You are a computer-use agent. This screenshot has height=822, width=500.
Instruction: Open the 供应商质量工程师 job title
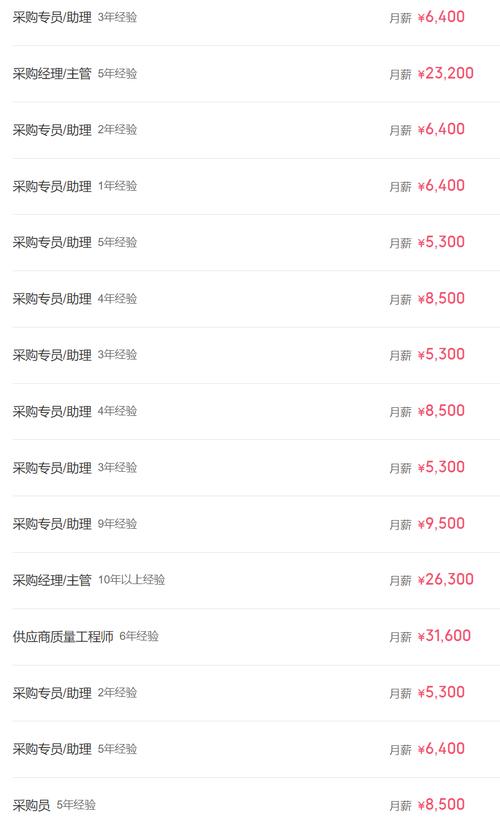pos(63,636)
